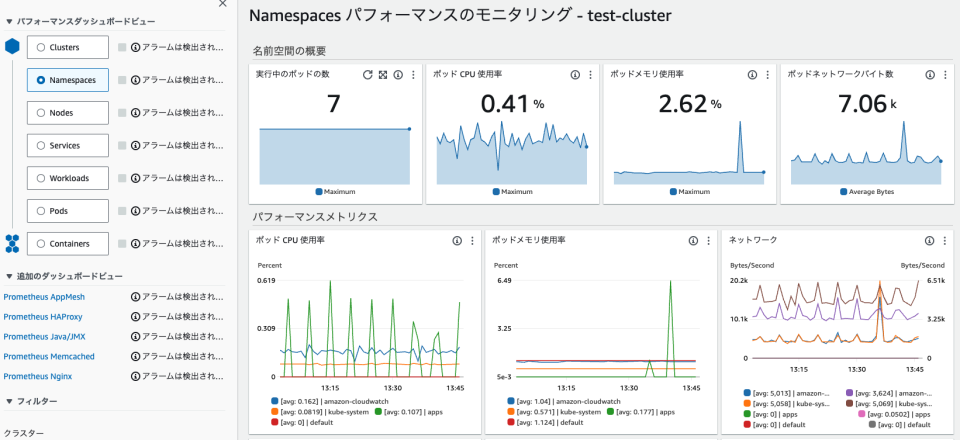The width and height of the screenshot is (960, 440).
Task: Open Prometheus HAProxy dashboard link
Action: (43, 317)
